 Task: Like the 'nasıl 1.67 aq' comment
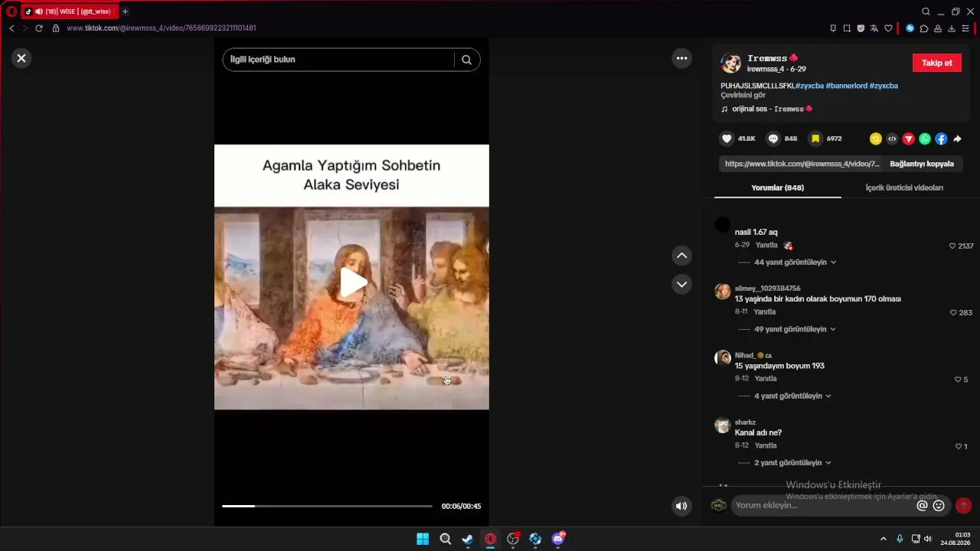(952, 246)
